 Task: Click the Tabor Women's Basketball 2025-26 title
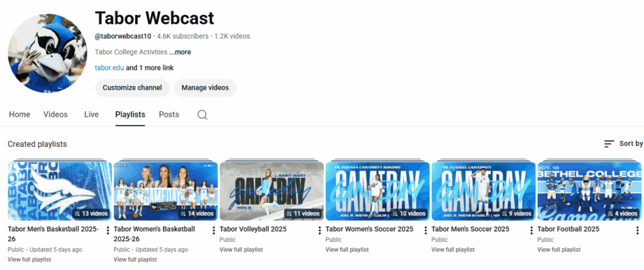155,234
